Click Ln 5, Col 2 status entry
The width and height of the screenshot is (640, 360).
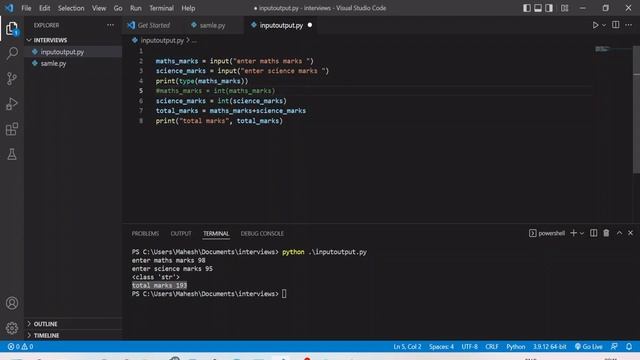pos(407,347)
